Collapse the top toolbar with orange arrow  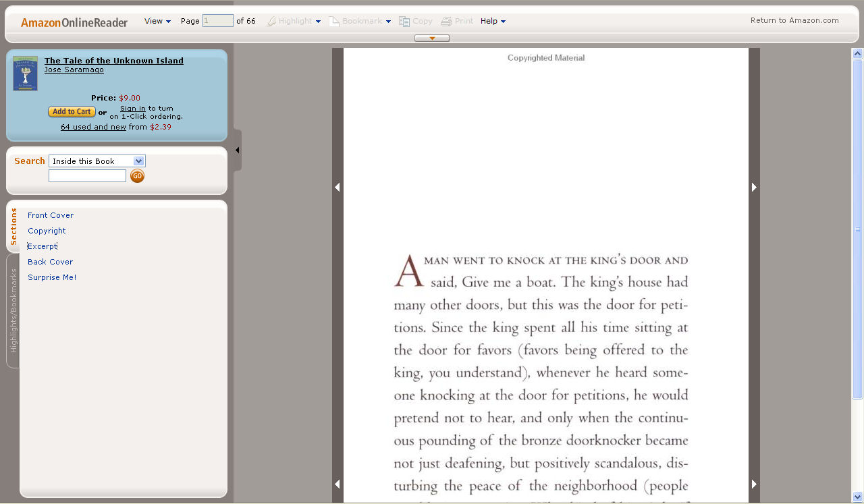point(432,38)
